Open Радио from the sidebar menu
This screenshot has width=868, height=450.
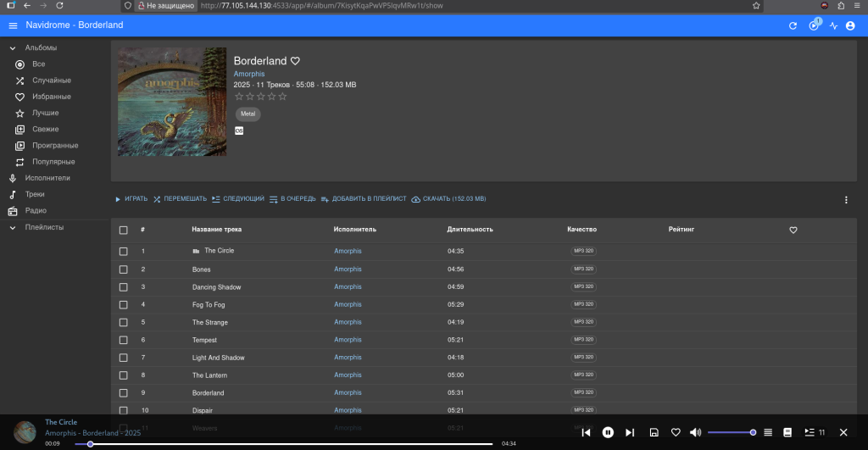coord(35,210)
